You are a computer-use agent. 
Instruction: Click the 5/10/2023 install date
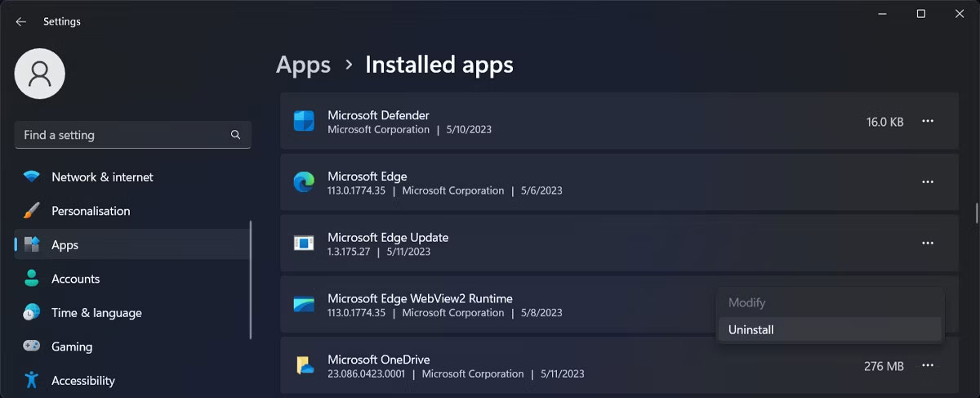click(x=469, y=130)
